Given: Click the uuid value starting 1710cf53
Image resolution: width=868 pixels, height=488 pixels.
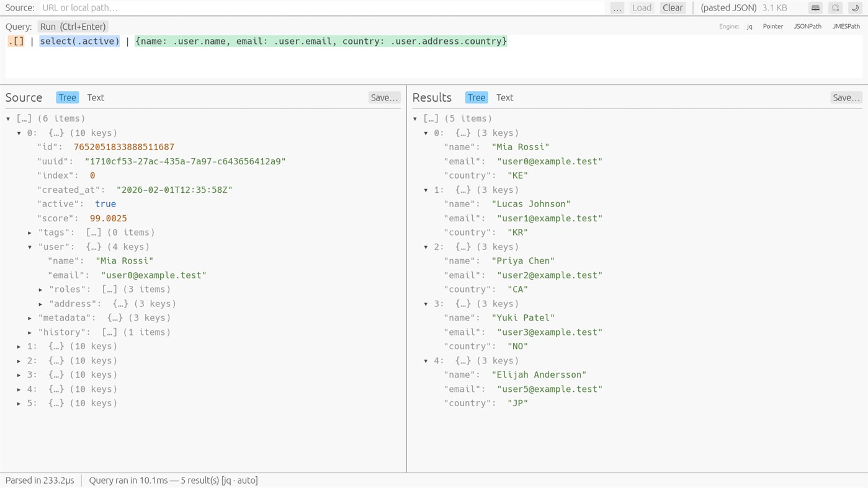Looking at the screenshot, I should point(186,161).
